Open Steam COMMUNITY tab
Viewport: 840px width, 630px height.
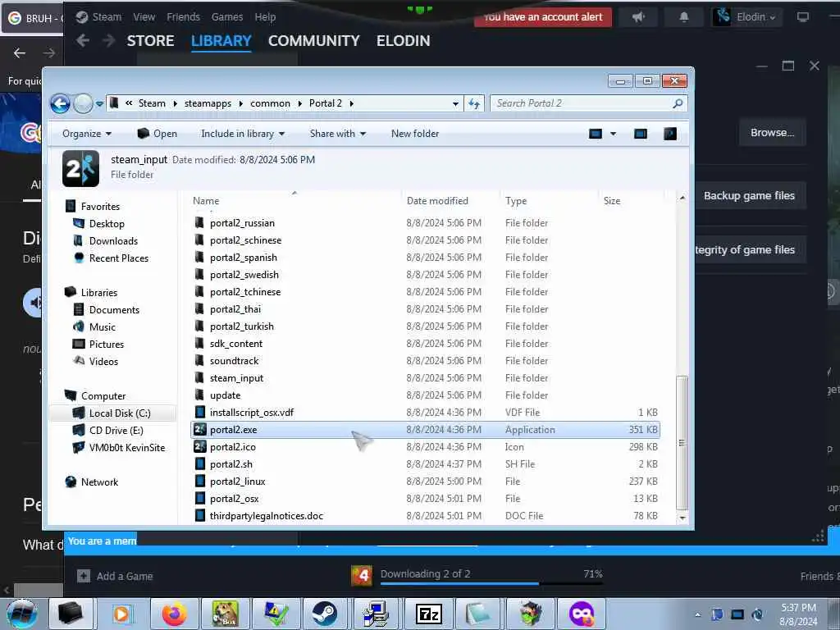point(314,41)
